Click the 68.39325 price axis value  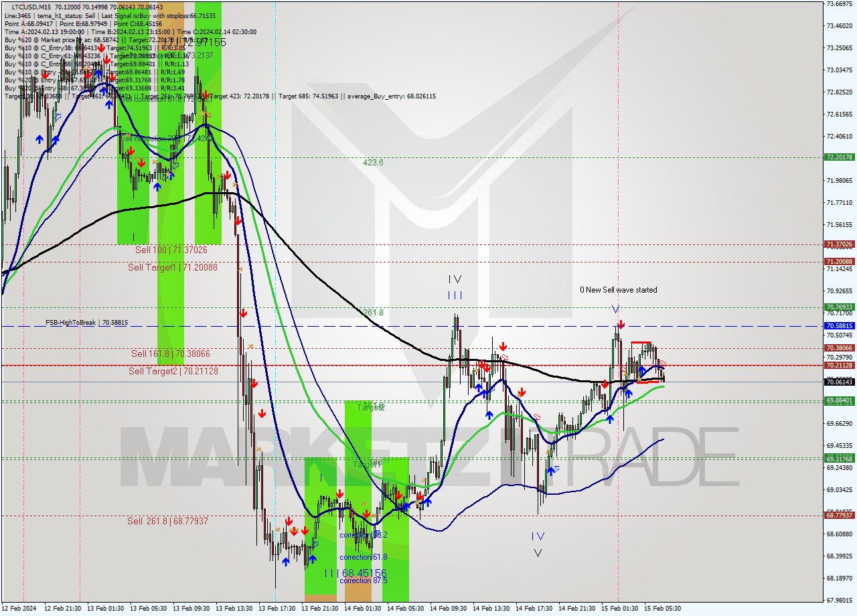pos(839,556)
